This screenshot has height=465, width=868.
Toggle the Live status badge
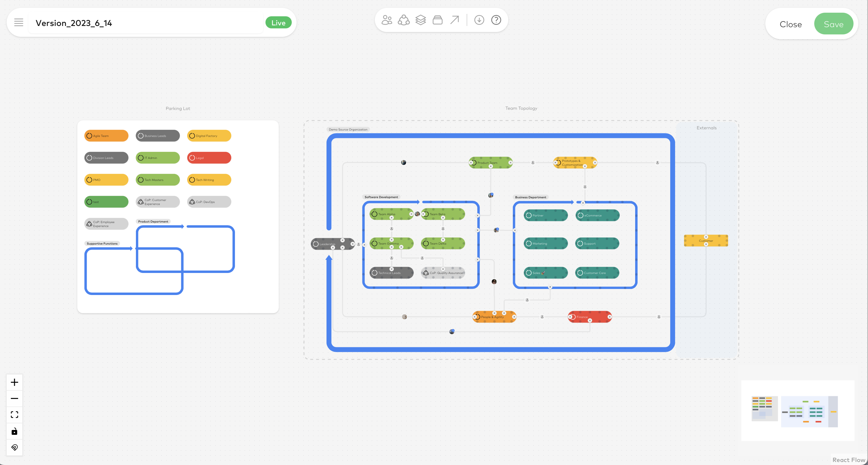point(278,23)
